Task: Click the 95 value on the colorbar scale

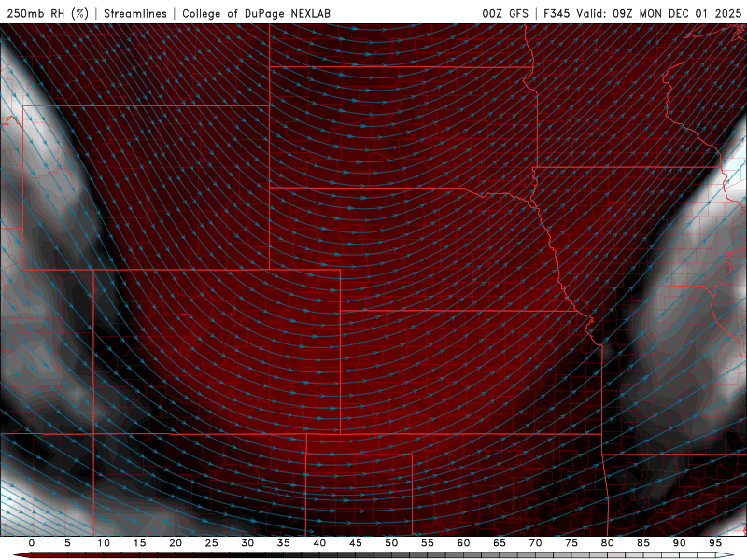Action: pos(715,543)
